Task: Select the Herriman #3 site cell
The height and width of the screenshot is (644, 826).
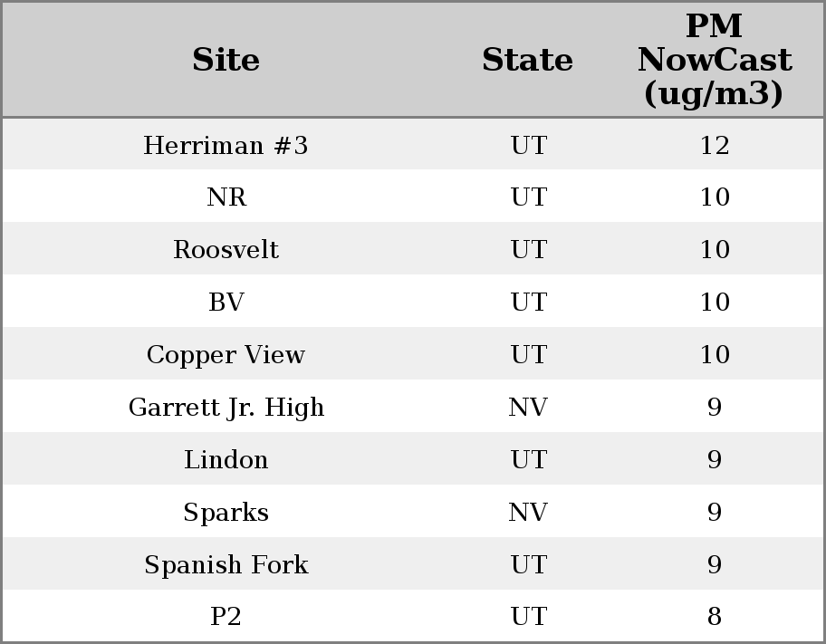Action: (226, 145)
